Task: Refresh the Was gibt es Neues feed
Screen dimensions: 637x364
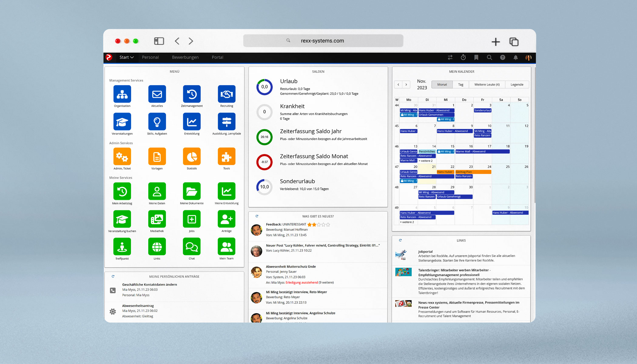Action: coord(257,216)
